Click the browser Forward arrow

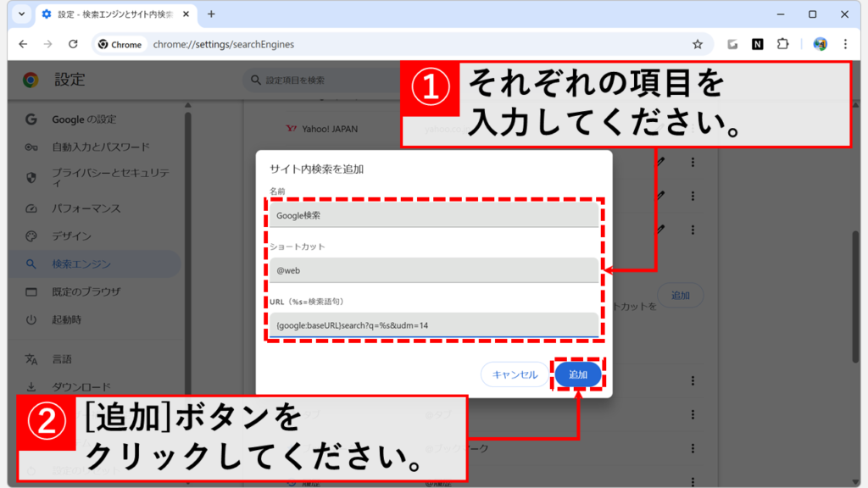47,44
